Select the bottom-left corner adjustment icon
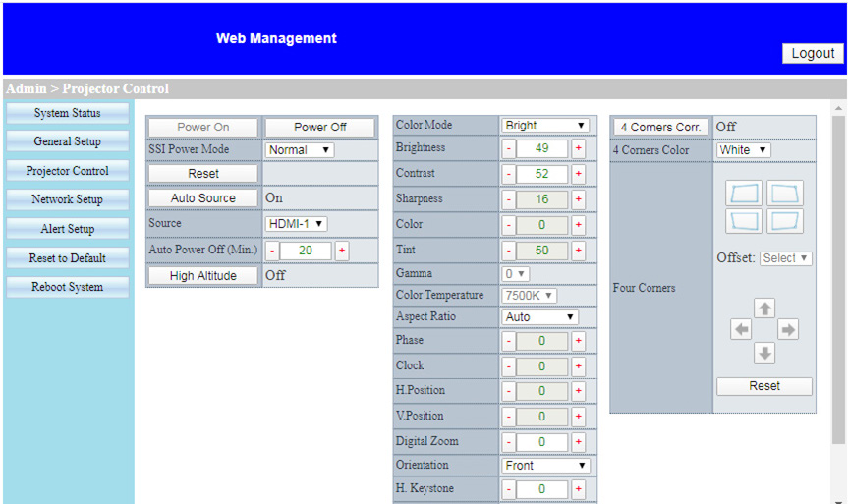The width and height of the screenshot is (848, 504). [x=743, y=221]
